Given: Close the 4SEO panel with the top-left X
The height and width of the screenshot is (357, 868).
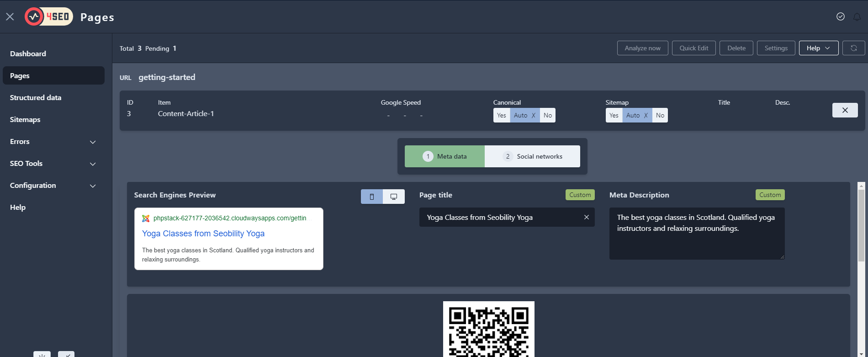Looking at the screenshot, I should (x=10, y=17).
